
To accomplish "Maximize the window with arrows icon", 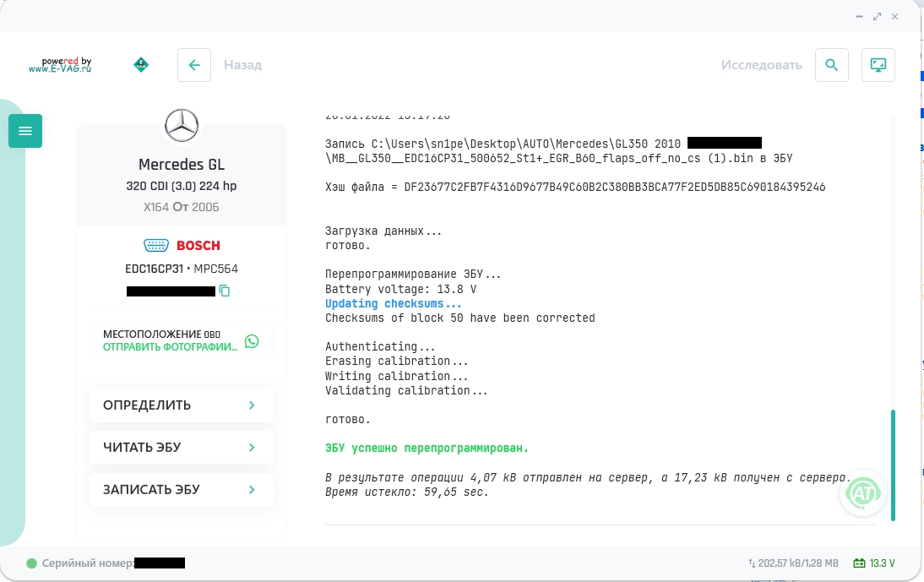I will pos(877,17).
